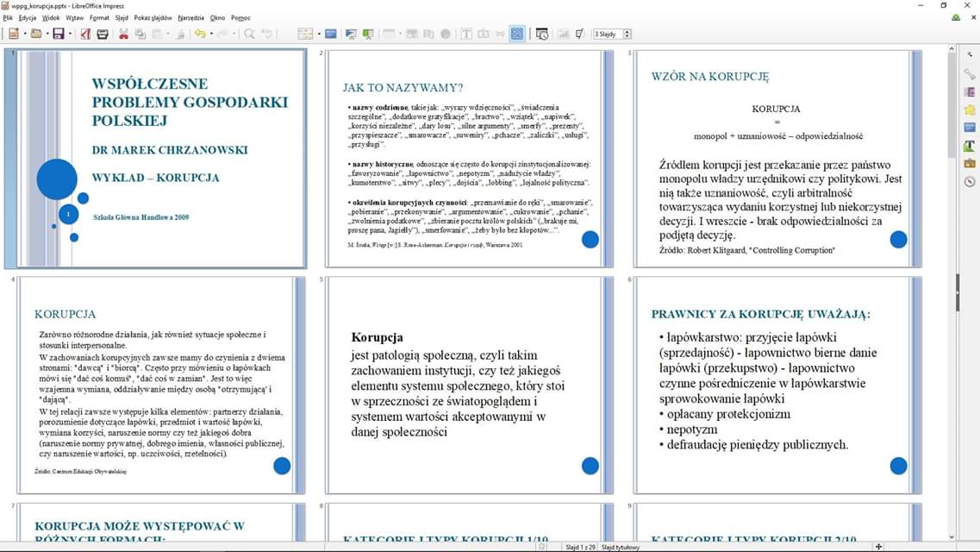The height and width of the screenshot is (552, 980).
Task: Open the Master Slides sidebar icon
Action: click(970, 128)
